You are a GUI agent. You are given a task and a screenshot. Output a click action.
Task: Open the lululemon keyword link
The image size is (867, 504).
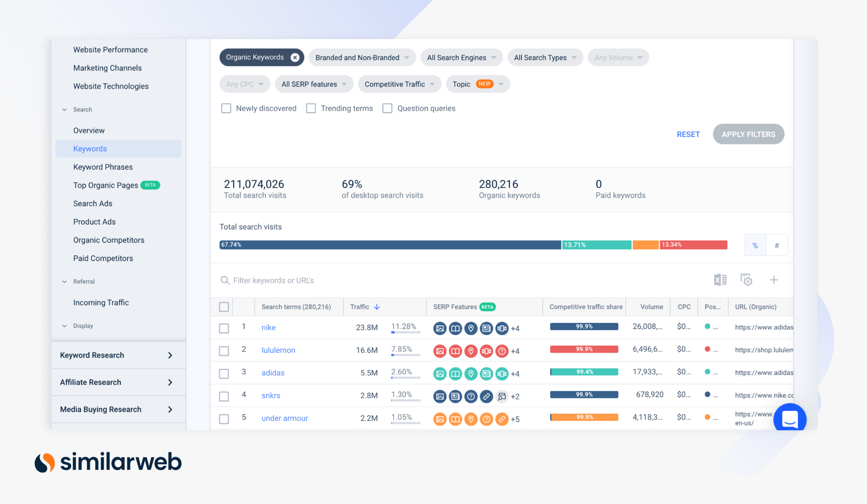278,350
